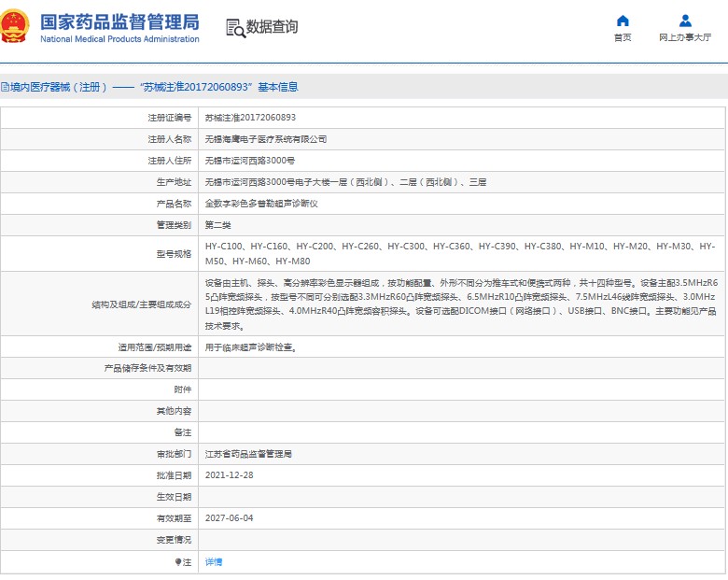
Task: Select company name 无锡海鹰电子医疗系统有限公司
Action: (266, 139)
